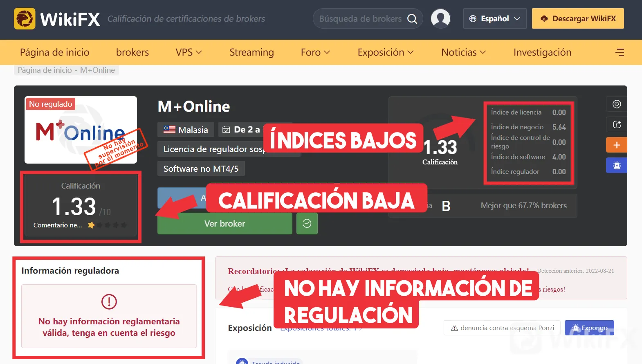This screenshot has height=364, width=642.
Task: Click the share icon in sidebar
Action: pos(617,125)
